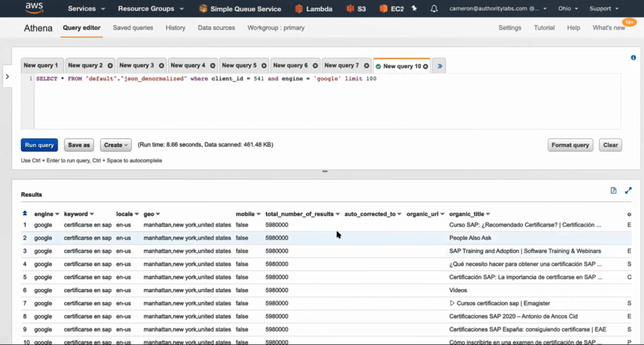
Task: Close the New query 4 tab
Action: 213,65
